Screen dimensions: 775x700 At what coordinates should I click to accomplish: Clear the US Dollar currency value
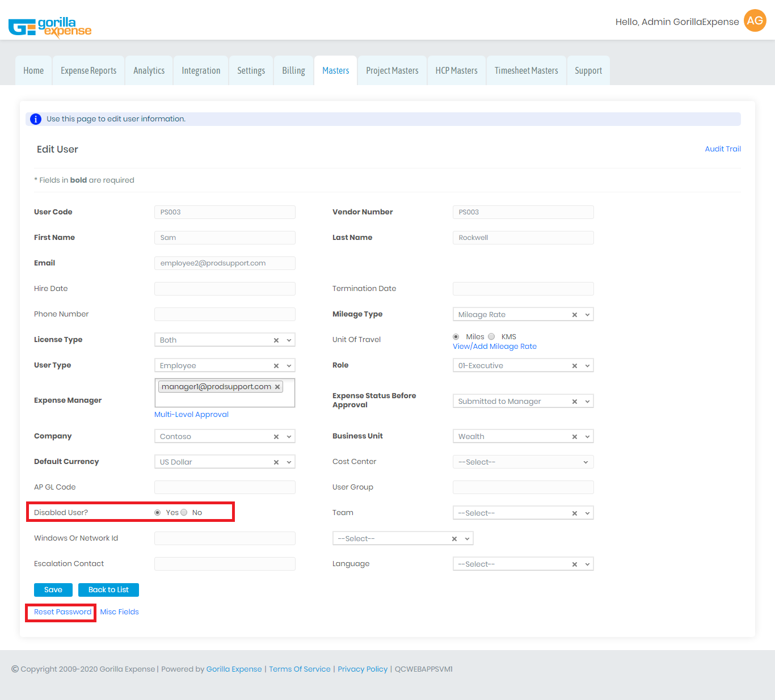[x=276, y=462]
